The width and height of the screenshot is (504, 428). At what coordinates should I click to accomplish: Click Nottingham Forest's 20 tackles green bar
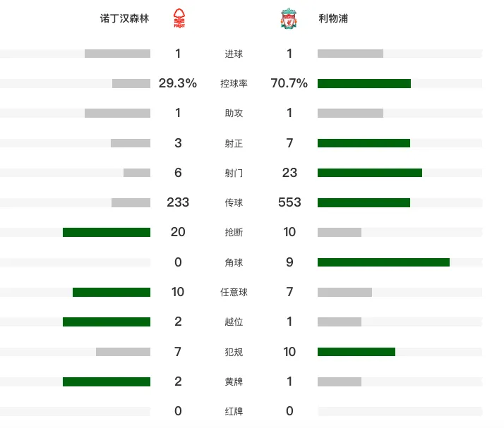(107, 232)
